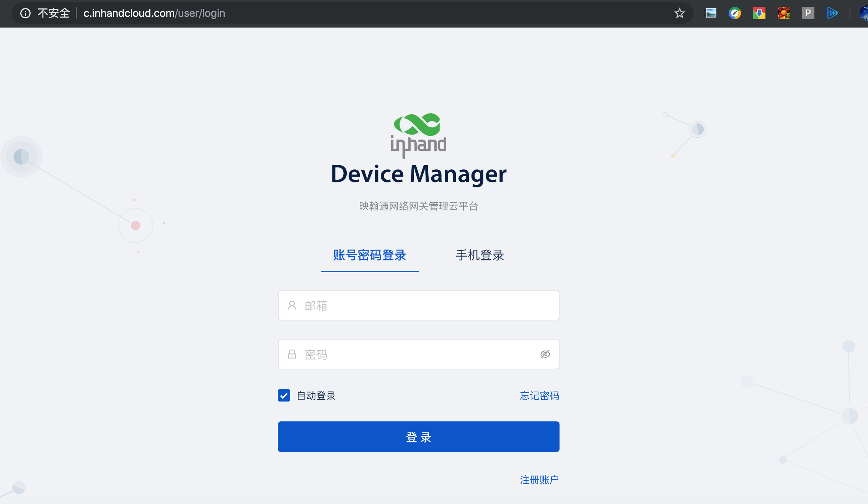
Task: Click the inhand logo
Action: point(418,135)
